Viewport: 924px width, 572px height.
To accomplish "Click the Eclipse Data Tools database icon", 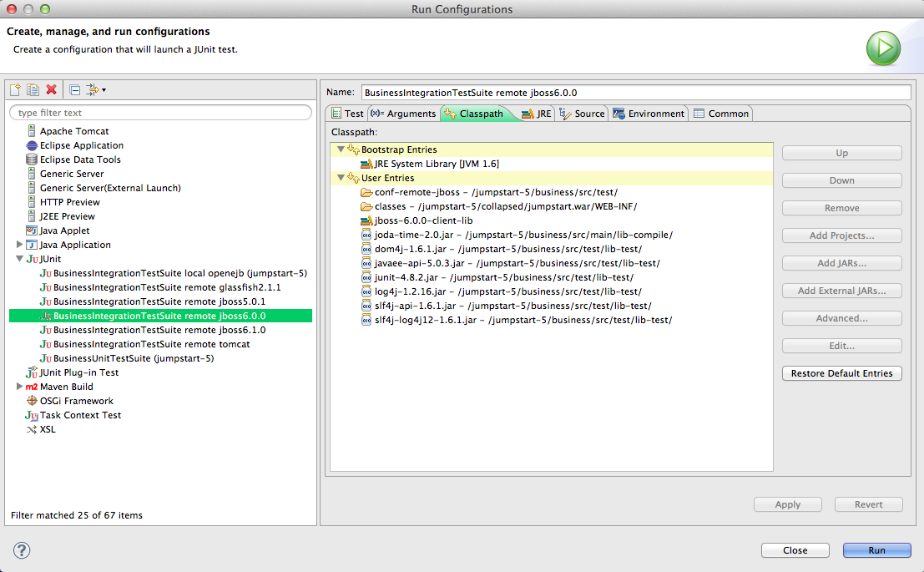I will pyautogui.click(x=32, y=159).
